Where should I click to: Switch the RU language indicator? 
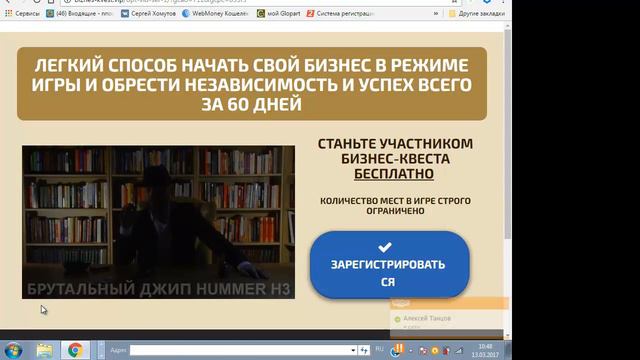point(380,349)
